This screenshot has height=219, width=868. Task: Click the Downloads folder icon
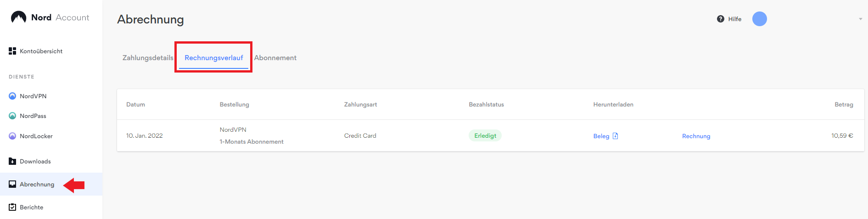(x=12, y=161)
